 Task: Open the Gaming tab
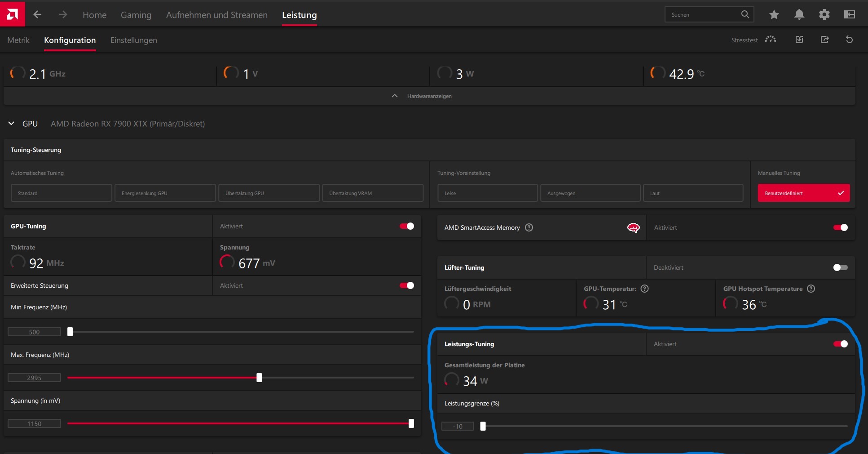136,15
